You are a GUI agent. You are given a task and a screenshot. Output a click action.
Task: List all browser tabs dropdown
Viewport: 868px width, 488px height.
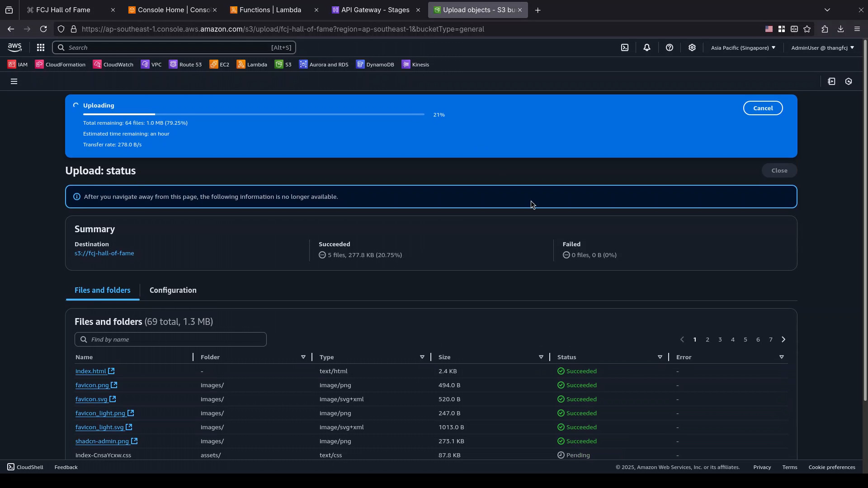pyautogui.click(x=827, y=10)
